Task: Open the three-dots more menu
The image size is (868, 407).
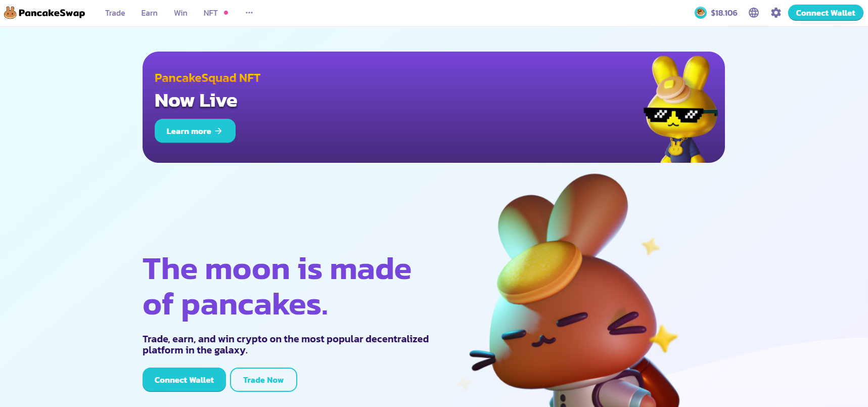Action: pyautogui.click(x=249, y=13)
